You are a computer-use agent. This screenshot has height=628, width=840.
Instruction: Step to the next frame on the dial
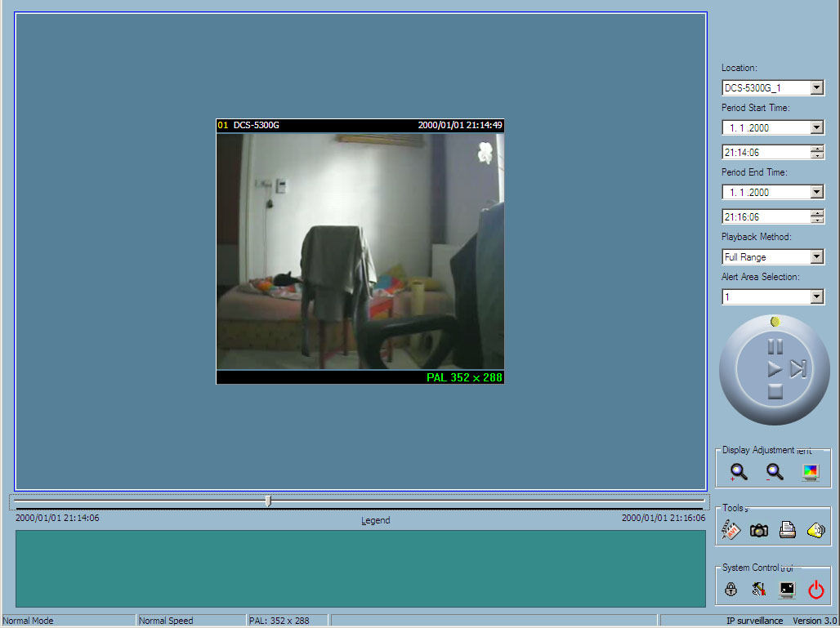(x=798, y=369)
